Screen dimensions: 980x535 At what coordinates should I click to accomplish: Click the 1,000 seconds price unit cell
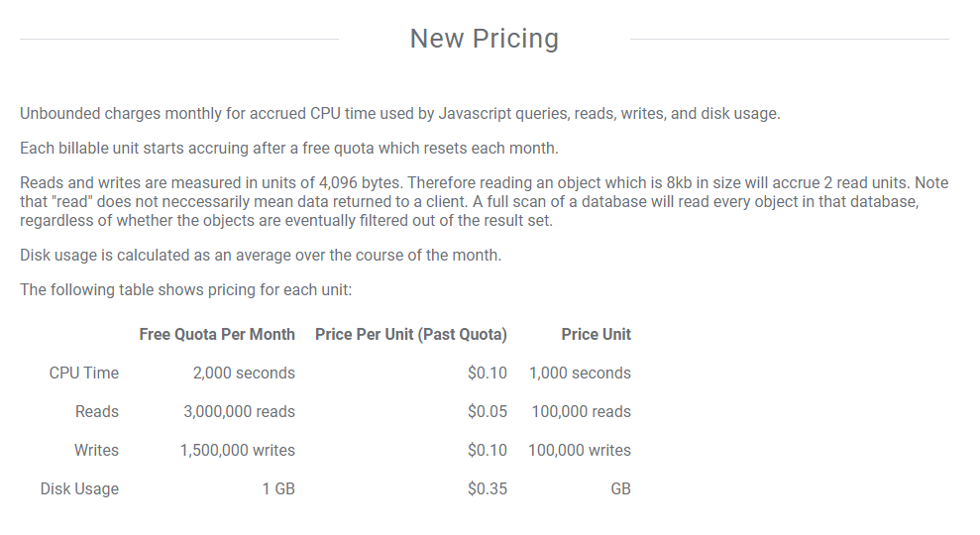coord(580,374)
